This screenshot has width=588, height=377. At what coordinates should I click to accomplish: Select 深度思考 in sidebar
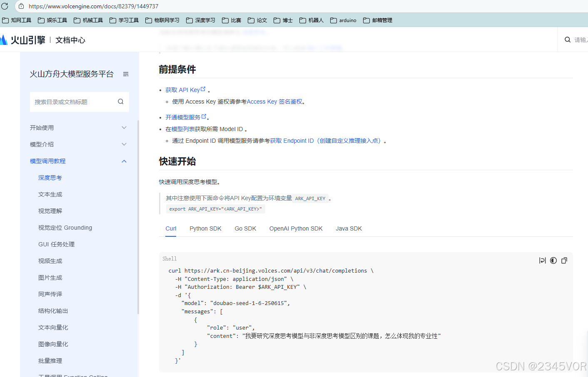(50, 178)
